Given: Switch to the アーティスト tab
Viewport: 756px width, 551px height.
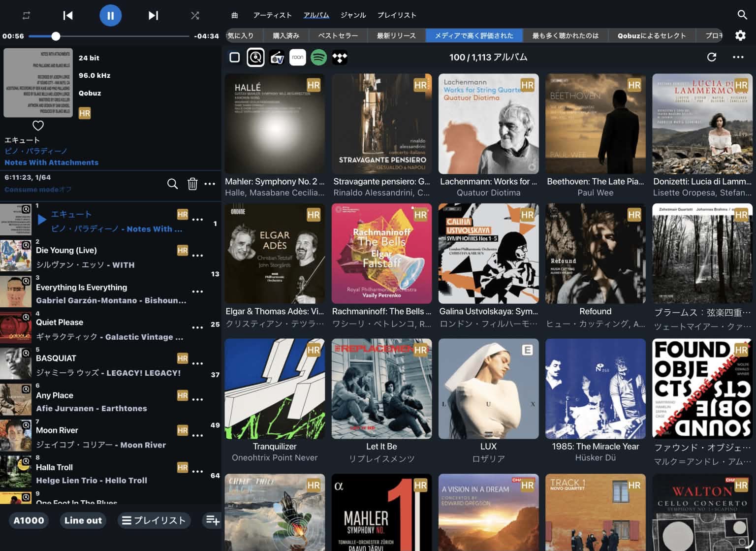Looking at the screenshot, I should tap(272, 15).
